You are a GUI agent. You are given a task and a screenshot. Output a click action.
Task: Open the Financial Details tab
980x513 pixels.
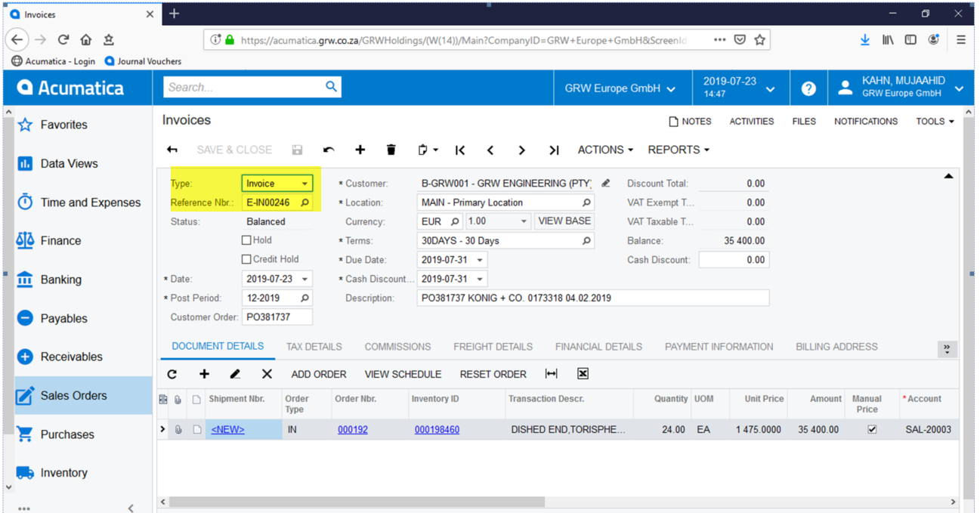[x=598, y=347]
